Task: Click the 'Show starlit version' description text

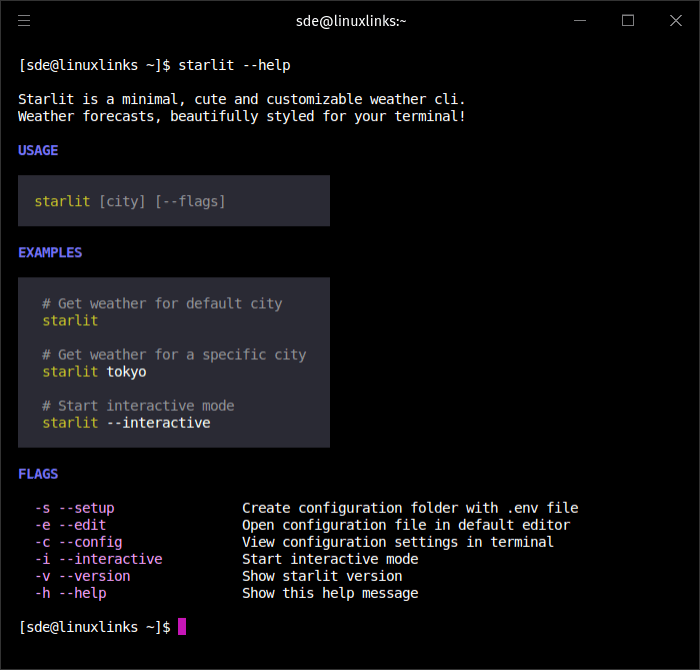Action: click(322, 576)
